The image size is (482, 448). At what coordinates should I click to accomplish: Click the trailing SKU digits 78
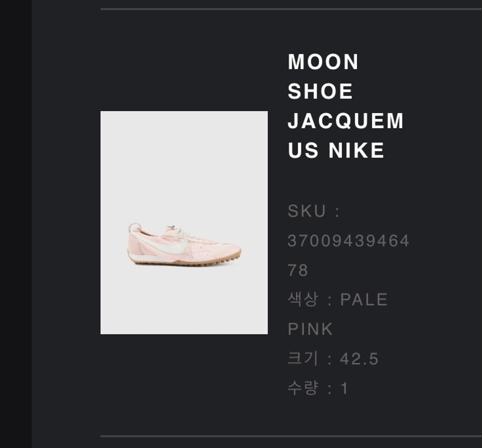click(298, 270)
